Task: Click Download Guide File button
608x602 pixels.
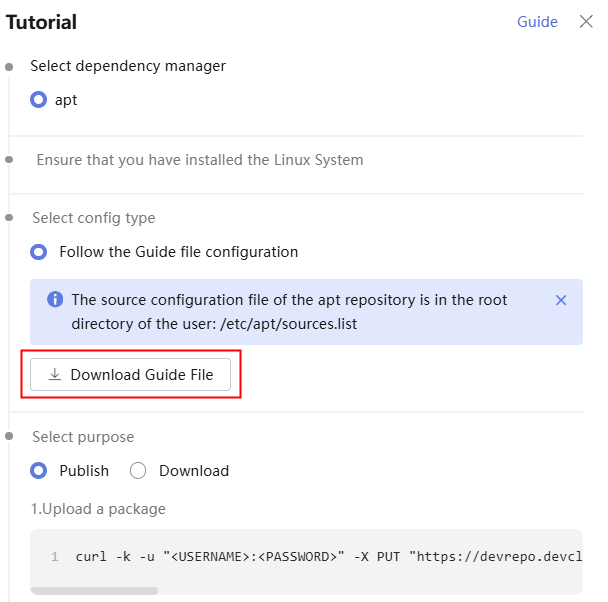Action: 130,374
